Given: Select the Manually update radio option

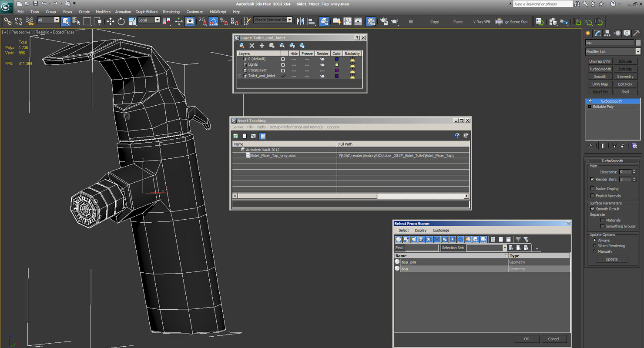Looking at the screenshot, I should pos(594,251).
